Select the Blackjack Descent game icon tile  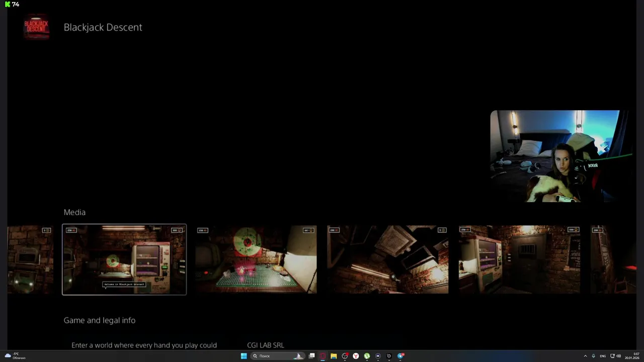36,27
